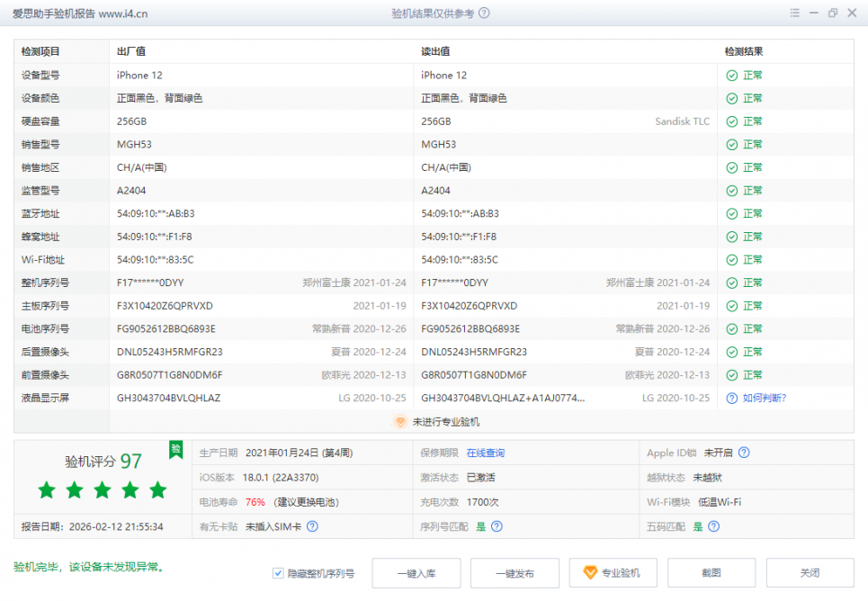This screenshot has width=868, height=601.
Task: Click help icon next to 未插入SIM卡
Action: pos(312,526)
